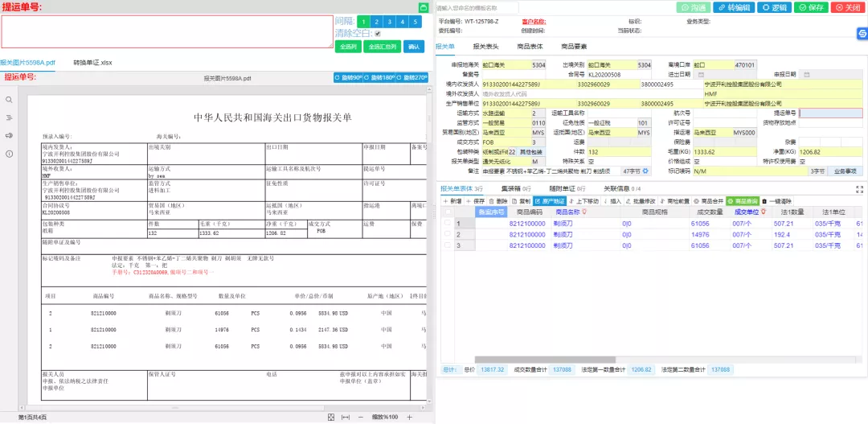Screen dimensions: 868x424
Task: Open the 申报日期 calendar icon
Action: 807,74
